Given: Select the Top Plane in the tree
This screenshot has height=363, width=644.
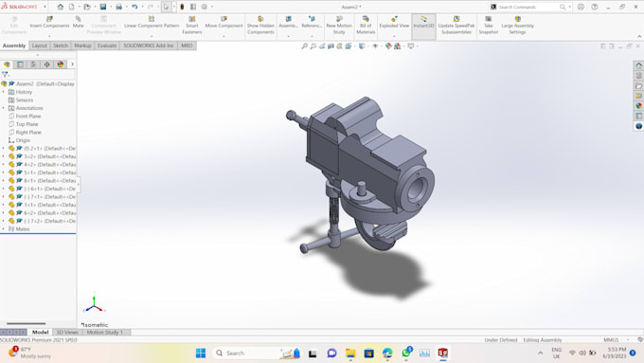Looking at the screenshot, I should [x=24, y=124].
